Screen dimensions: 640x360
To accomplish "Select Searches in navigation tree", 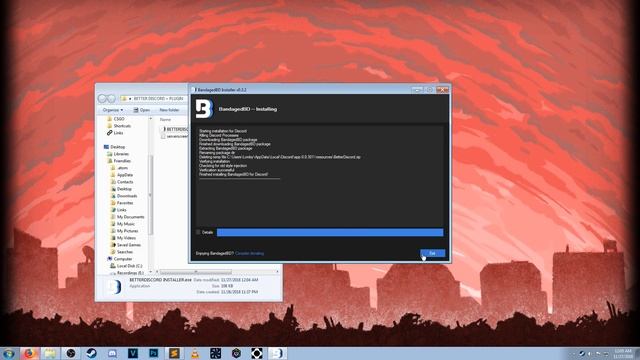I will click(x=124, y=252).
